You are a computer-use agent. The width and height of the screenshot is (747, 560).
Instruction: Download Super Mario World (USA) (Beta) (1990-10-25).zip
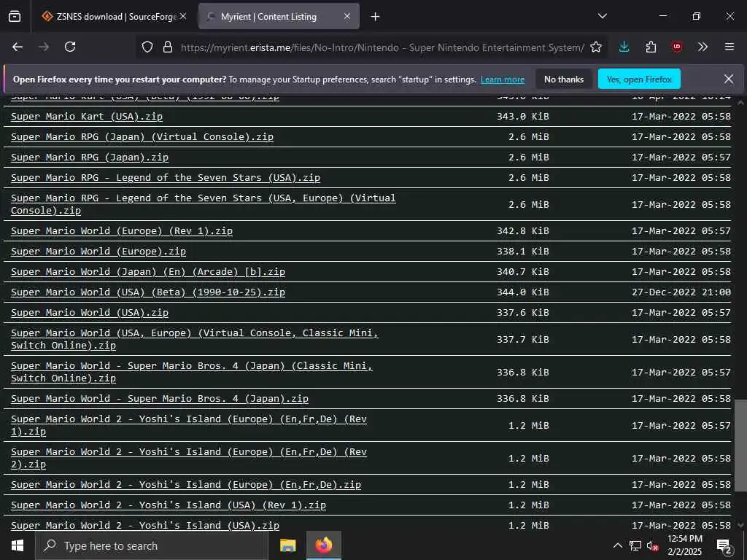coord(147,292)
